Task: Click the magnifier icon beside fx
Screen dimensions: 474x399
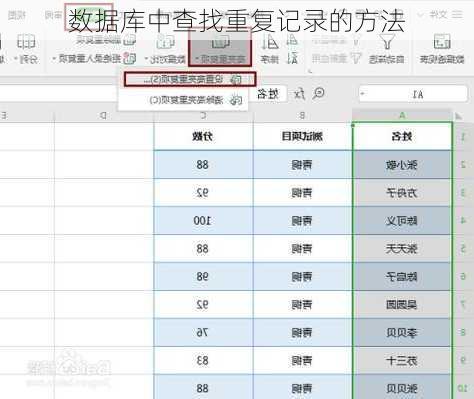Action: pyautogui.click(x=318, y=94)
